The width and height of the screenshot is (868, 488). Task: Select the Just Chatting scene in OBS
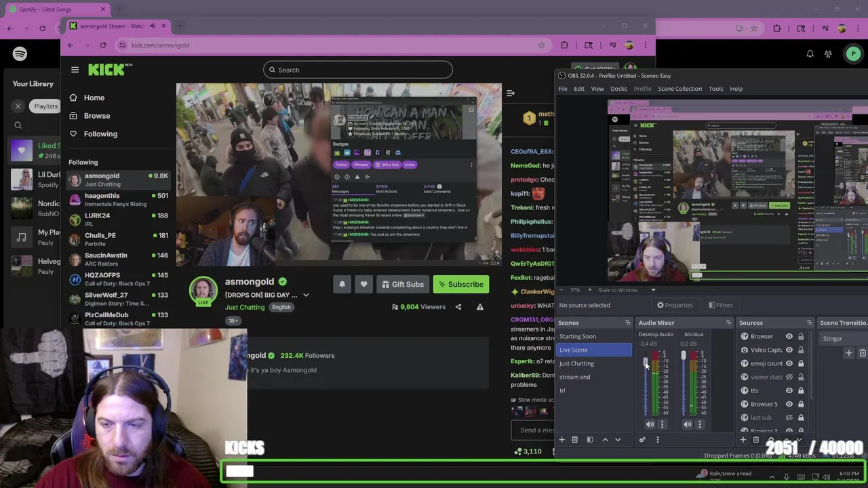[x=593, y=363]
